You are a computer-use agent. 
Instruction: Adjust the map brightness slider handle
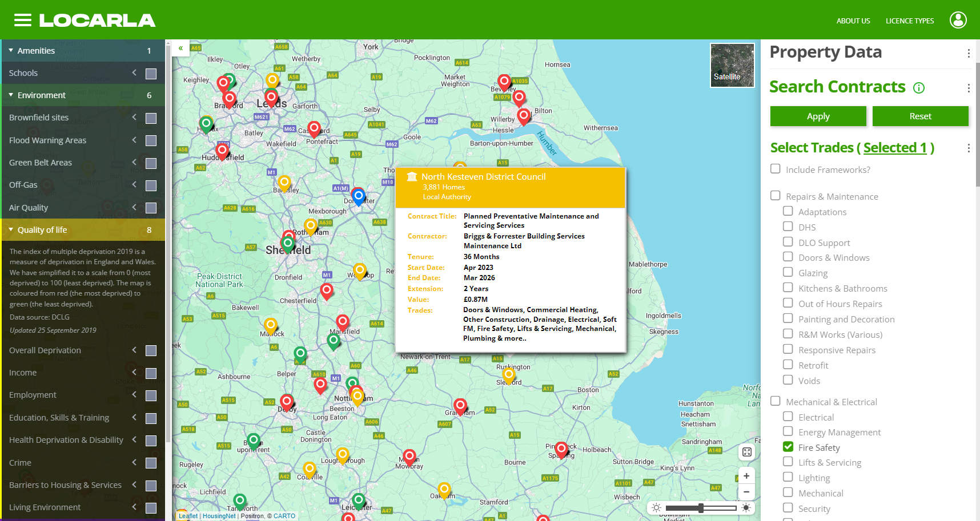point(701,508)
